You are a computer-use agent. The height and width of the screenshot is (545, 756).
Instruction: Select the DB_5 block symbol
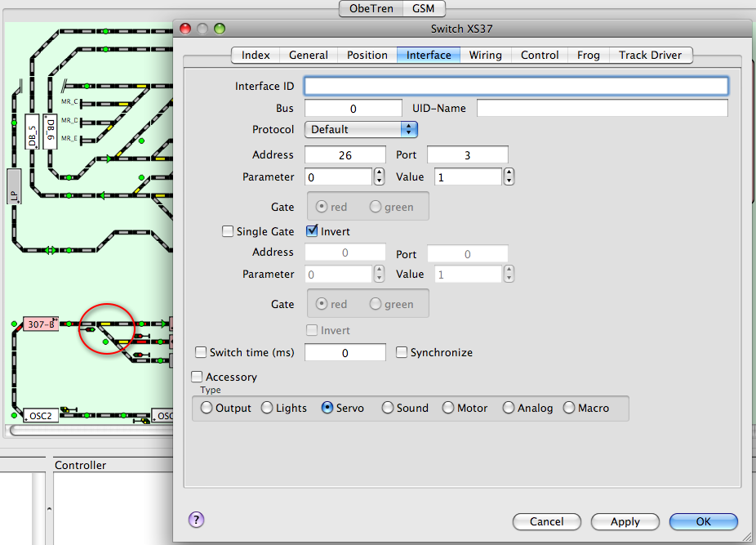coord(32,132)
